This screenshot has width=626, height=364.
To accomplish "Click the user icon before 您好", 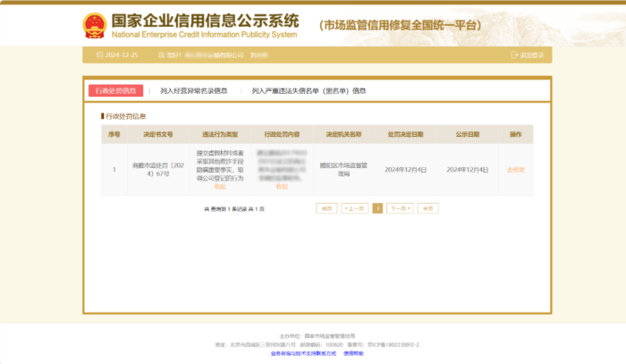I will coord(160,55).
